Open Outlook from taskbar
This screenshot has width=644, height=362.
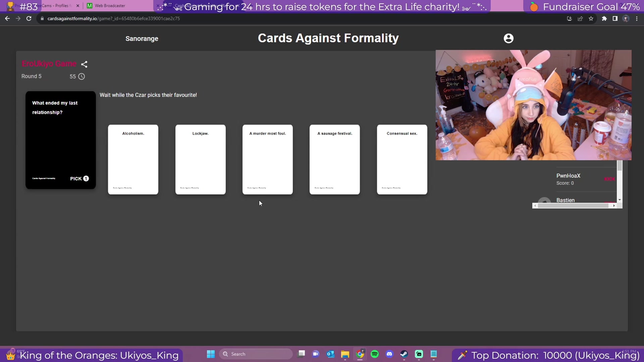(x=330, y=354)
